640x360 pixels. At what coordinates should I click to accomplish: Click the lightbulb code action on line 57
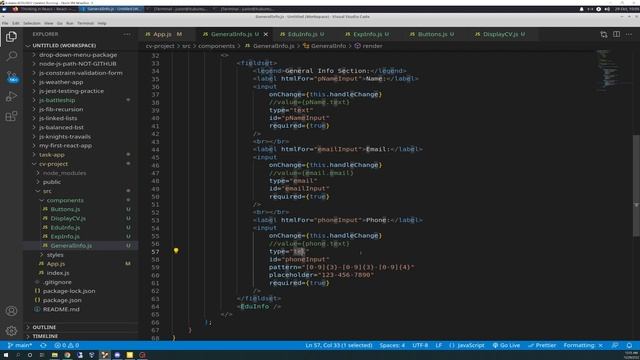(x=176, y=251)
